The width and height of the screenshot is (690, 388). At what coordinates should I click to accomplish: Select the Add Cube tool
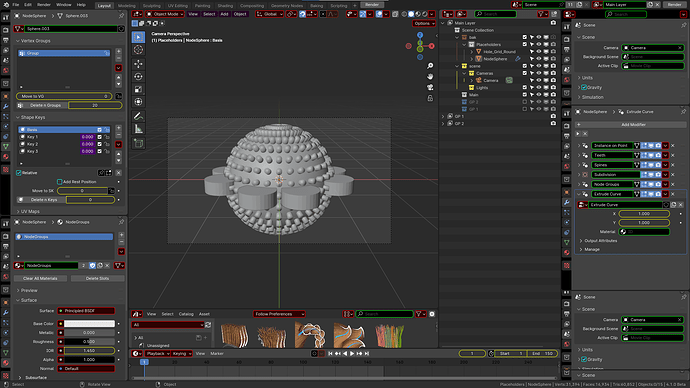(x=138, y=143)
